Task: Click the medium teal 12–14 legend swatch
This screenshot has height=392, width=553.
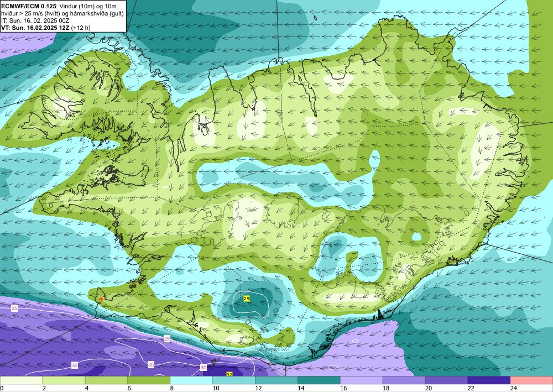Action: tap(276, 380)
